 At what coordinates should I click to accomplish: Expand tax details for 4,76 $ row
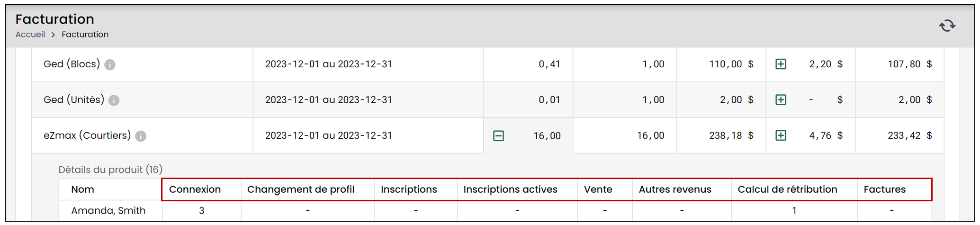pyautogui.click(x=781, y=136)
